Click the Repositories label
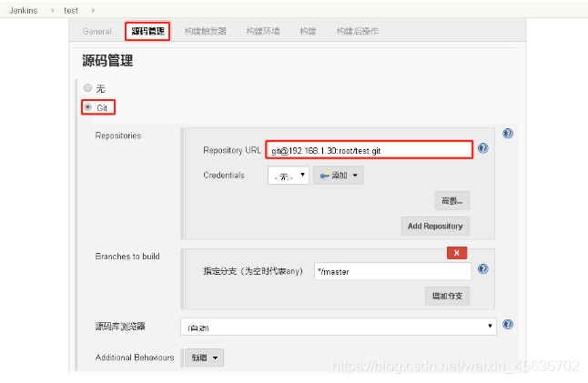The image size is (588, 383). click(x=118, y=136)
